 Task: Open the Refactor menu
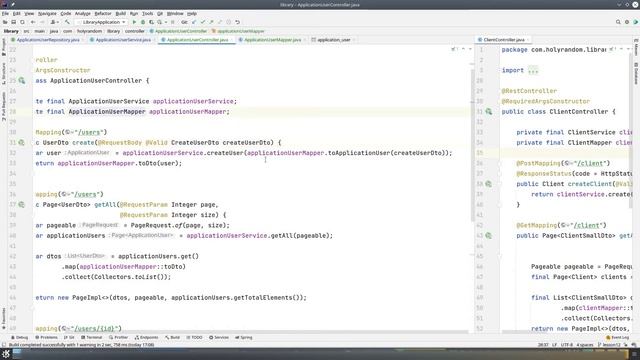pos(103,13)
